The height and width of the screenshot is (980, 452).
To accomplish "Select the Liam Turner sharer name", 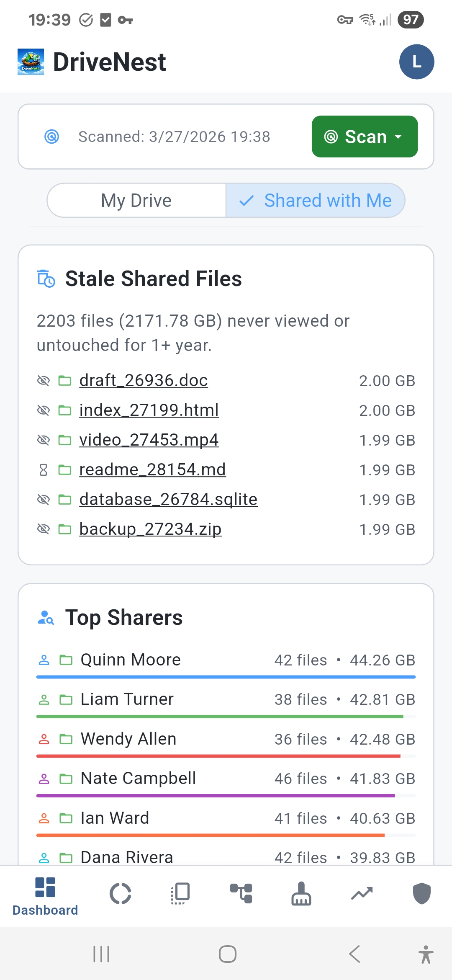I will coord(127,699).
